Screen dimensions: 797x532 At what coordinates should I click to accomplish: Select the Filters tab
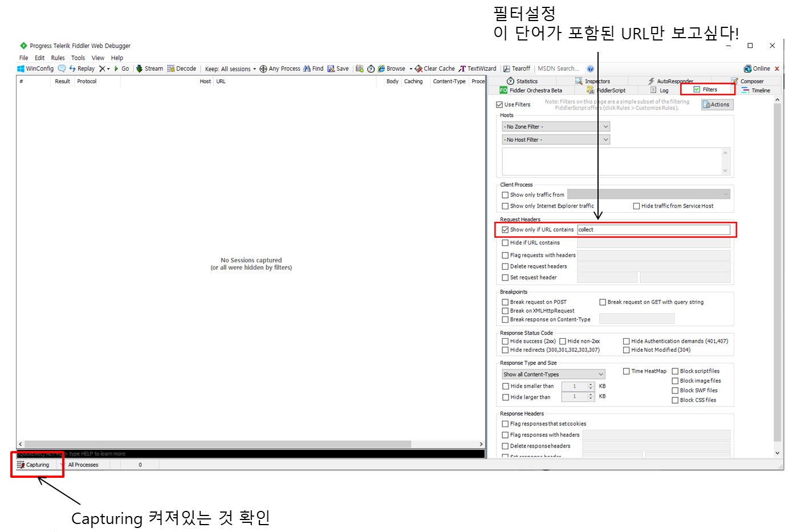[x=705, y=90]
